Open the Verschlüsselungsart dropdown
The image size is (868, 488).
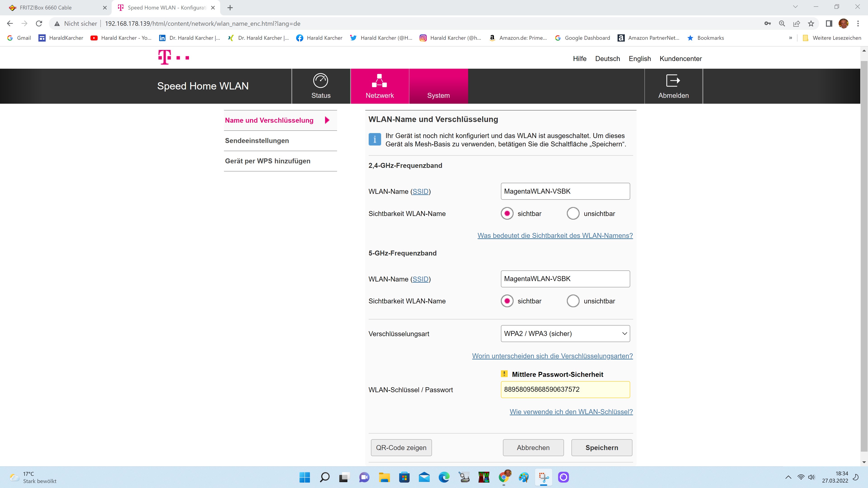coord(565,334)
